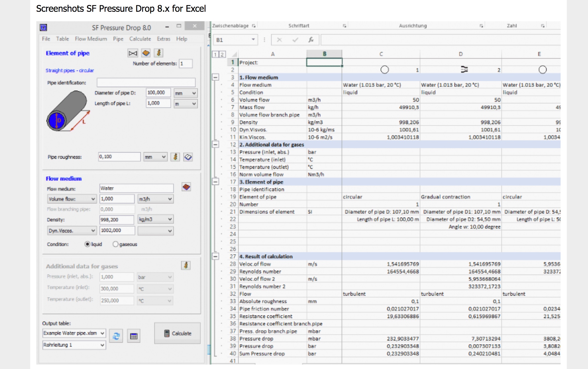The width and height of the screenshot is (588, 369).
Task: Click the roughness table icon next to the mm unit
Action: click(188, 157)
